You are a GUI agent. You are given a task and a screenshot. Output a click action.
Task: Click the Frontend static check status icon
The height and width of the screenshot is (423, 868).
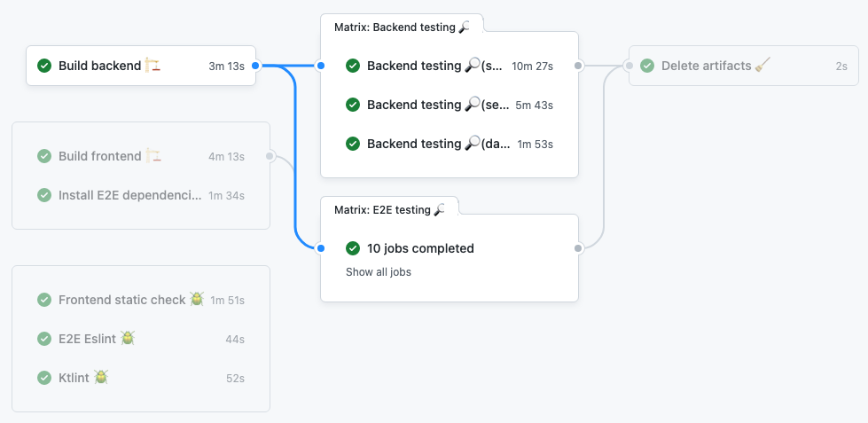click(44, 300)
